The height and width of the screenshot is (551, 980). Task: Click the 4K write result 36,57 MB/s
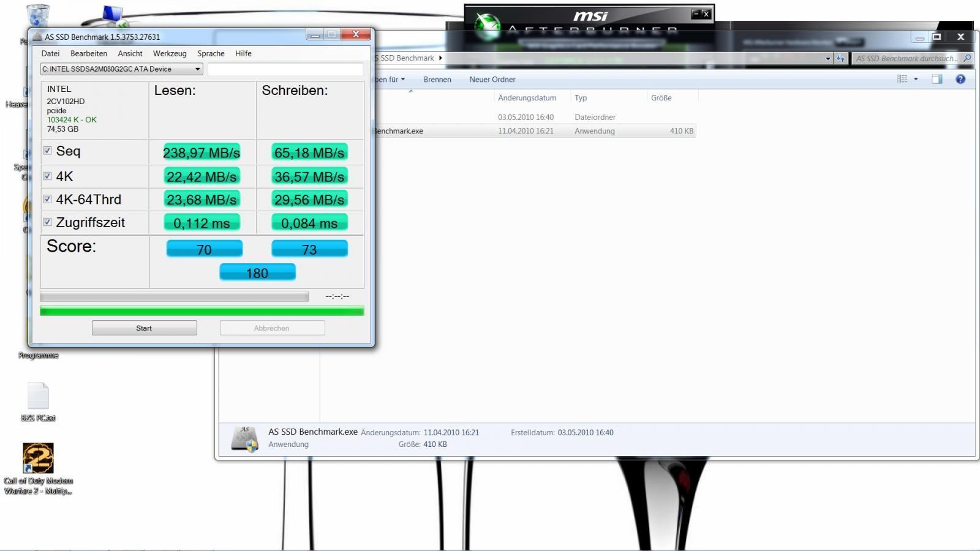click(309, 176)
